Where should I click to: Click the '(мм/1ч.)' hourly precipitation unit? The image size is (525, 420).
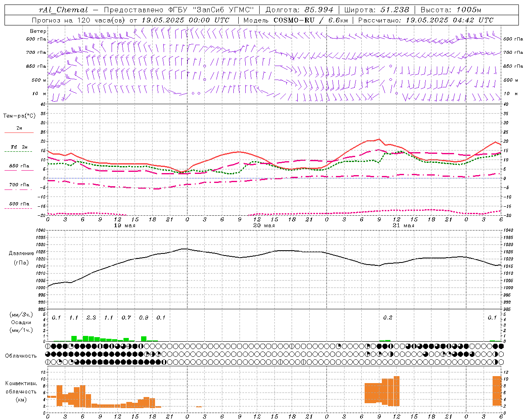[21, 330]
